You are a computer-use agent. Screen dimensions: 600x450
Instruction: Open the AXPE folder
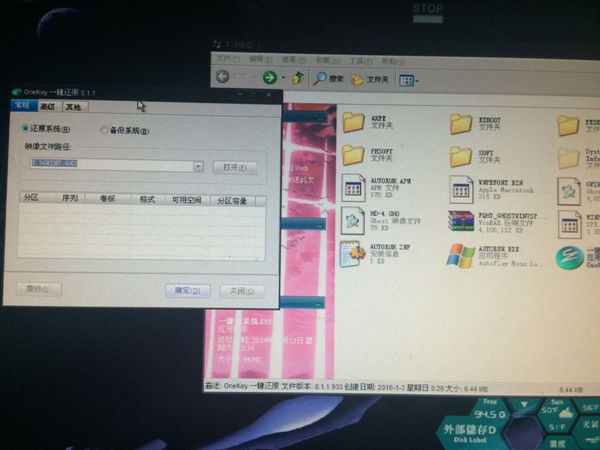pos(353,122)
